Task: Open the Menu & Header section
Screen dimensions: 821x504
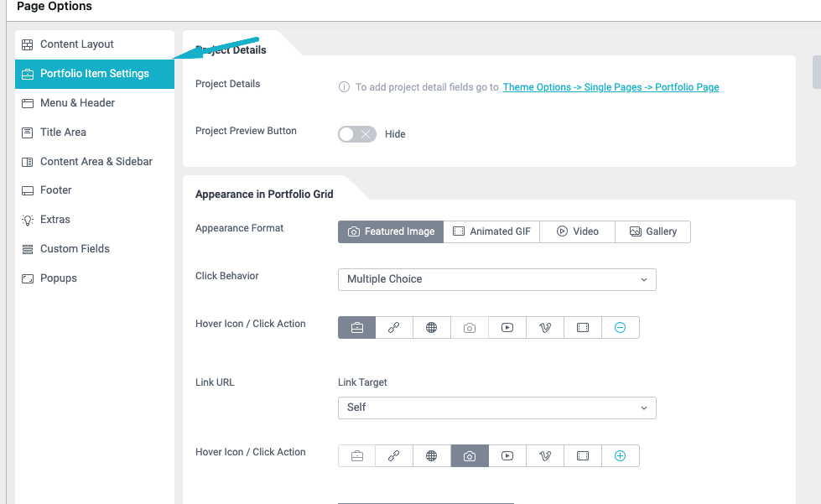Action: [77, 103]
